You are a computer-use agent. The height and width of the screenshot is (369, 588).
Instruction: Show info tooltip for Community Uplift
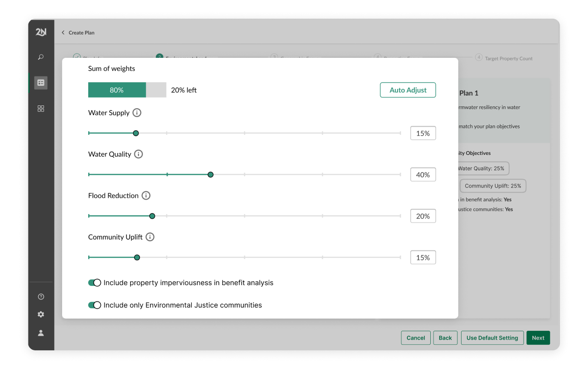(x=150, y=237)
